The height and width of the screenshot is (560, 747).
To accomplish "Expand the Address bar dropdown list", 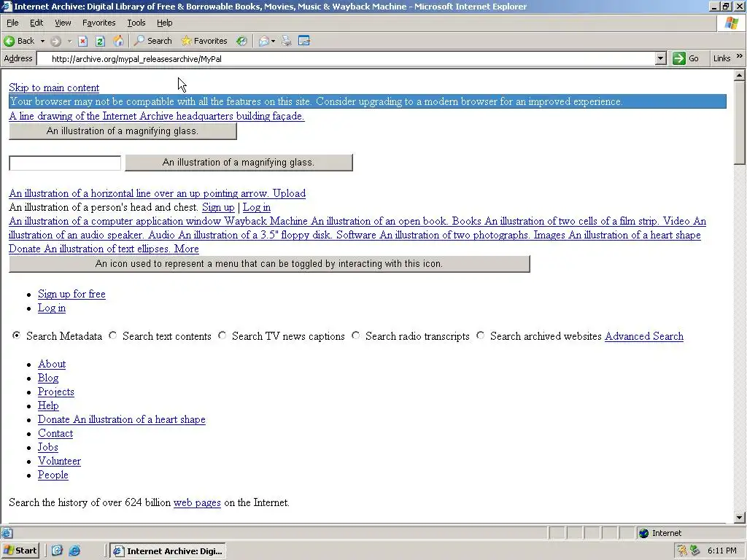I will tap(660, 58).
